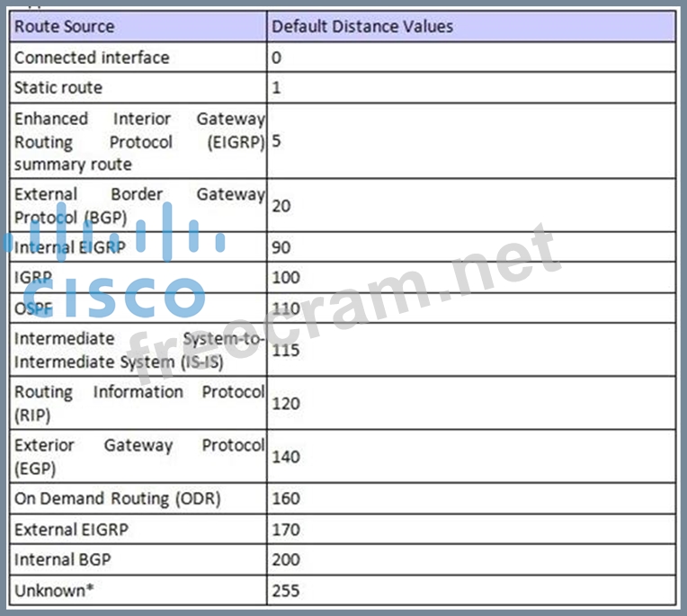The height and width of the screenshot is (616, 687).
Task: Select the External Border Gateway Protocol cell
Action: click(x=139, y=205)
